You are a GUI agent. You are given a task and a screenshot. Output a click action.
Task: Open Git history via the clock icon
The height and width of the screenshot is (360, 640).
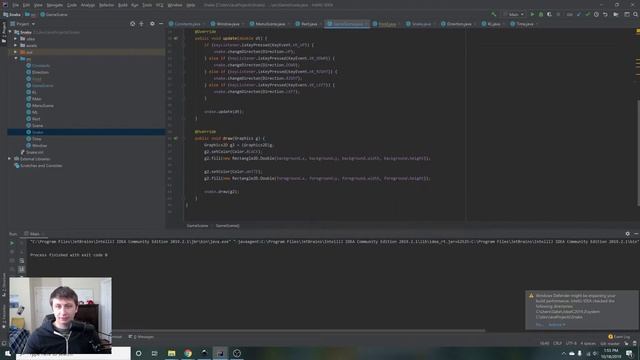pos(596,14)
